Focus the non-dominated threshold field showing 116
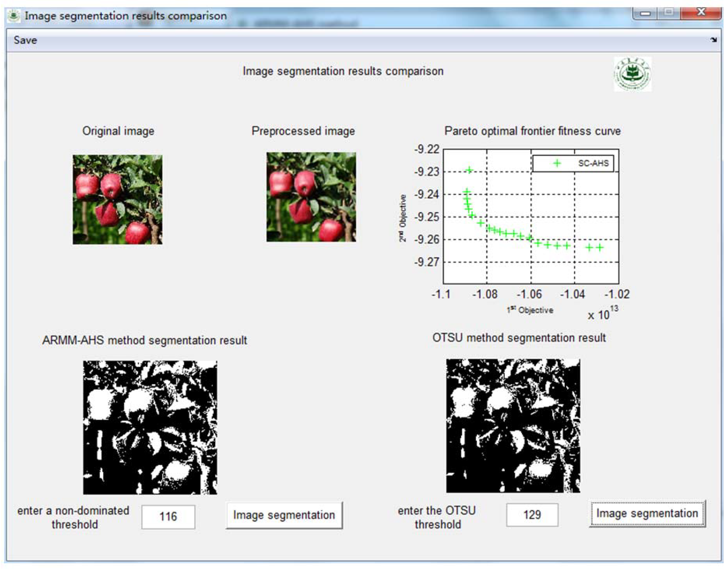The height and width of the screenshot is (569, 728). pos(168,517)
